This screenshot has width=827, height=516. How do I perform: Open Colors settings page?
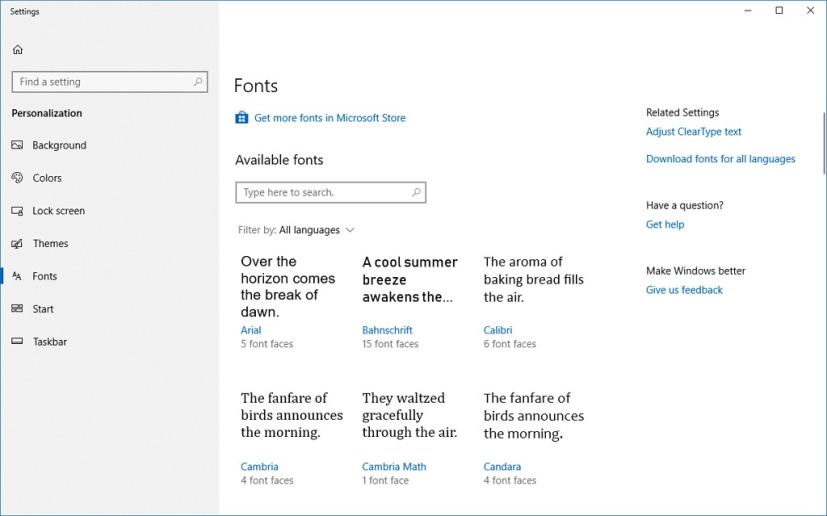[x=47, y=178]
